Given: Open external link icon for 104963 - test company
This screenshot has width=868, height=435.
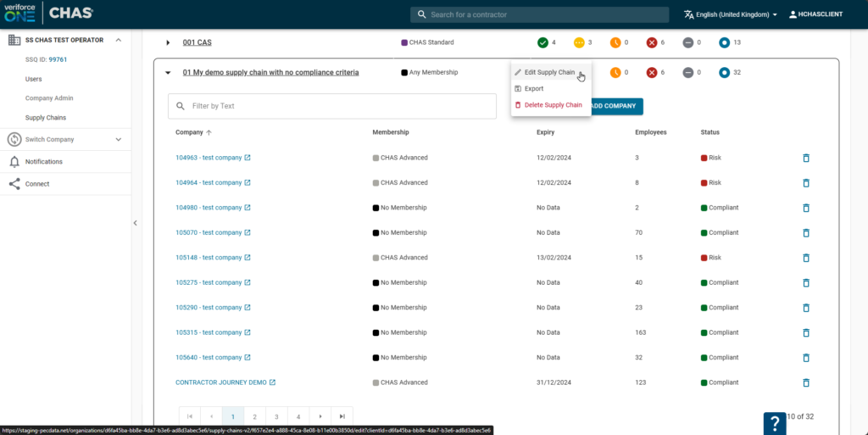Looking at the screenshot, I should 248,158.
